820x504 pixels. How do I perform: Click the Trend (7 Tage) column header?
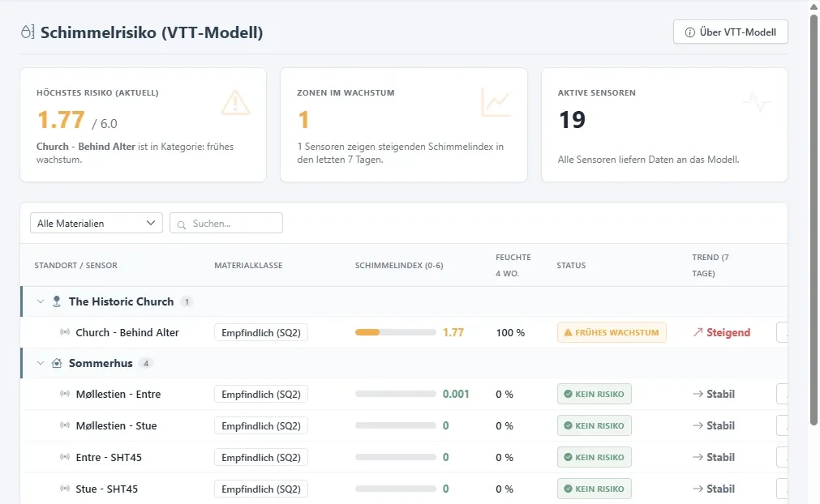tap(711, 265)
